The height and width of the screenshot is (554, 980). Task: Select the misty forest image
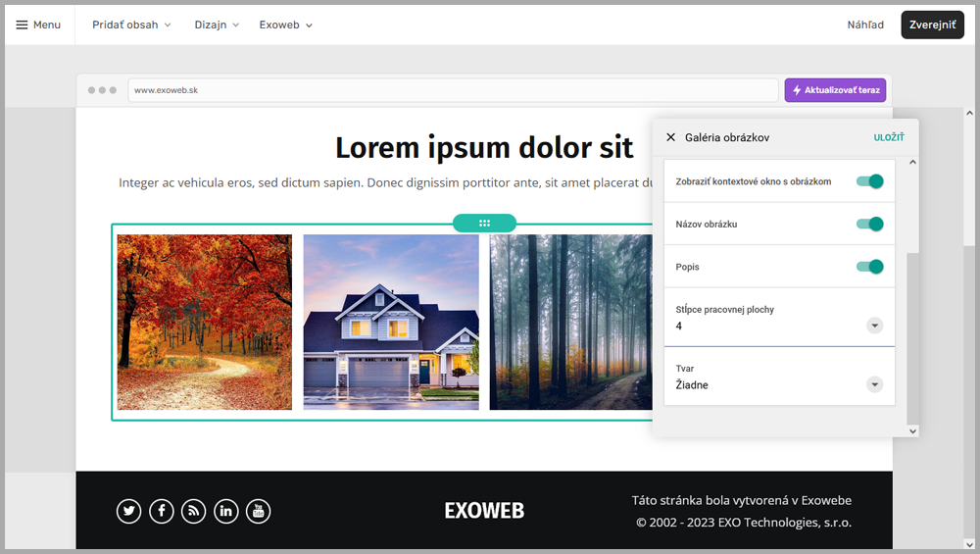click(570, 322)
